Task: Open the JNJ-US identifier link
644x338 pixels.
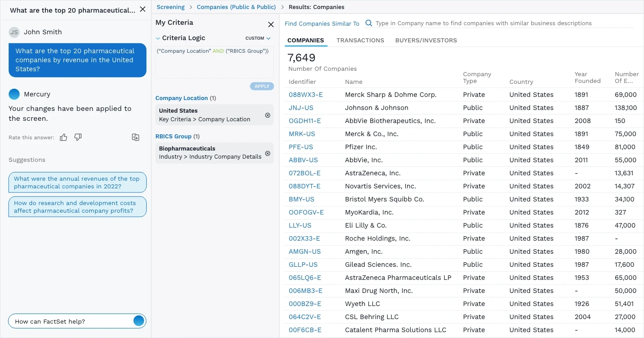Action: (300, 107)
